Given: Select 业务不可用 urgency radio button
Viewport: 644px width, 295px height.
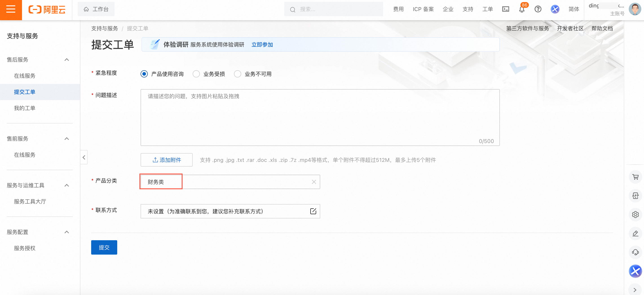Looking at the screenshot, I should tap(238, 74).
